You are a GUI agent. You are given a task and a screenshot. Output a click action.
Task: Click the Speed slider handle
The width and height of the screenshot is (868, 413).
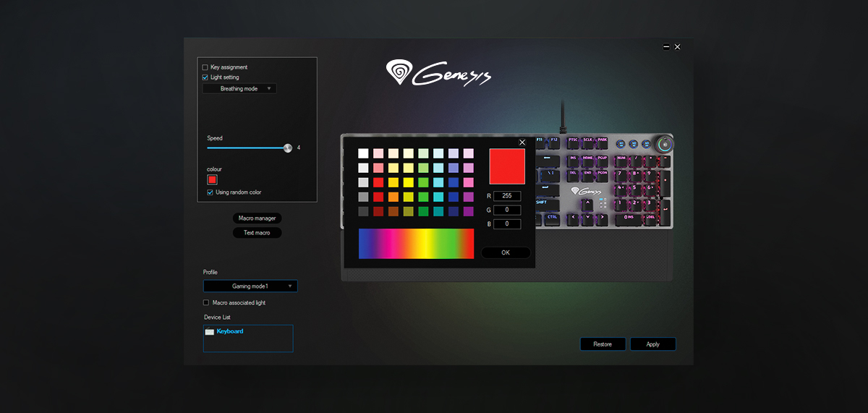[288, 148]
